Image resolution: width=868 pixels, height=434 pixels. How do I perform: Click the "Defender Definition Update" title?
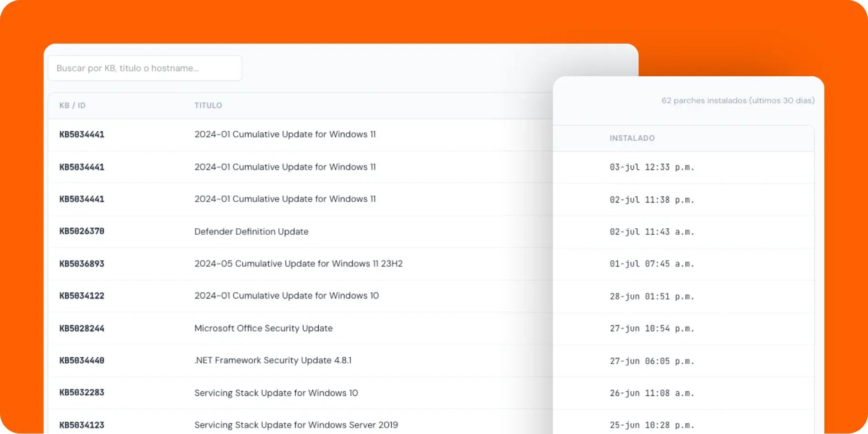251,231
